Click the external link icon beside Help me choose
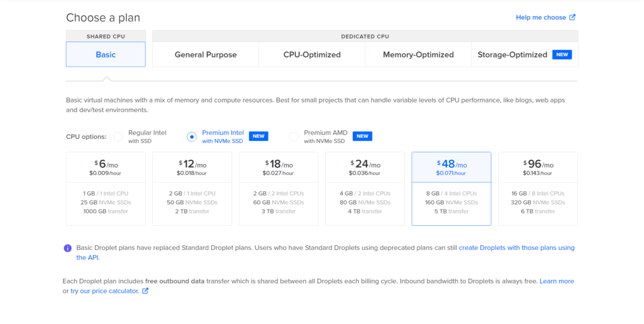 (572, 18)
